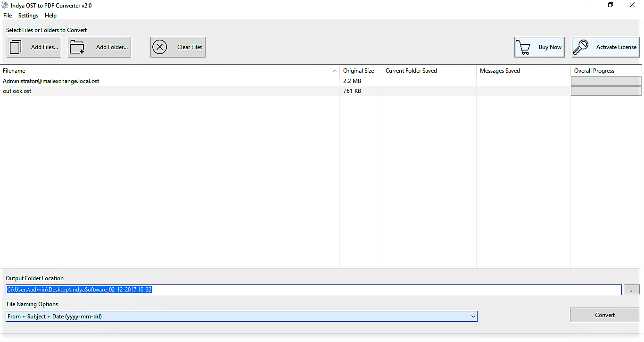Image resolution: width=644 pixels, height=342 pixels.
Task: Click the Filename column sort arrow
Action: [x=335, y=71]
